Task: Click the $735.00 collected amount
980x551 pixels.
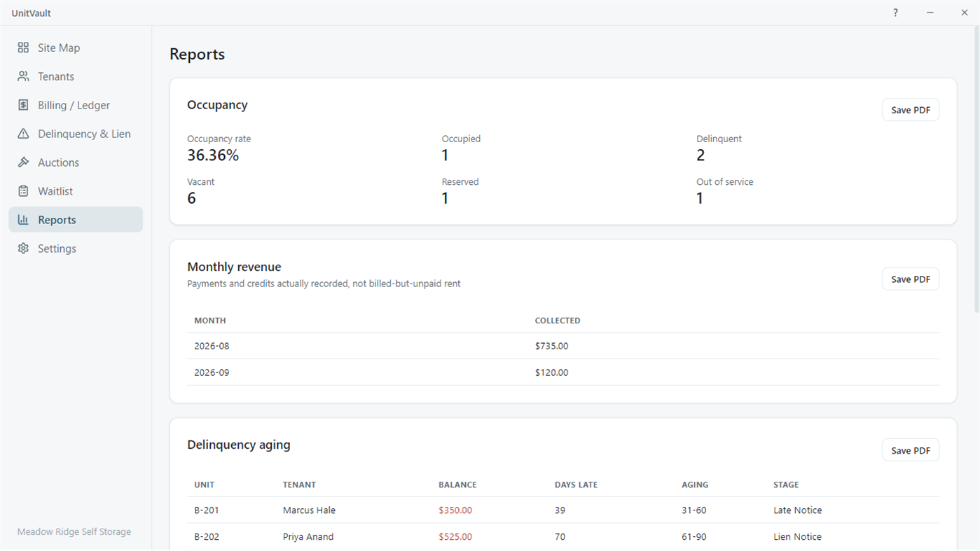Action: (x=551, y=346)
